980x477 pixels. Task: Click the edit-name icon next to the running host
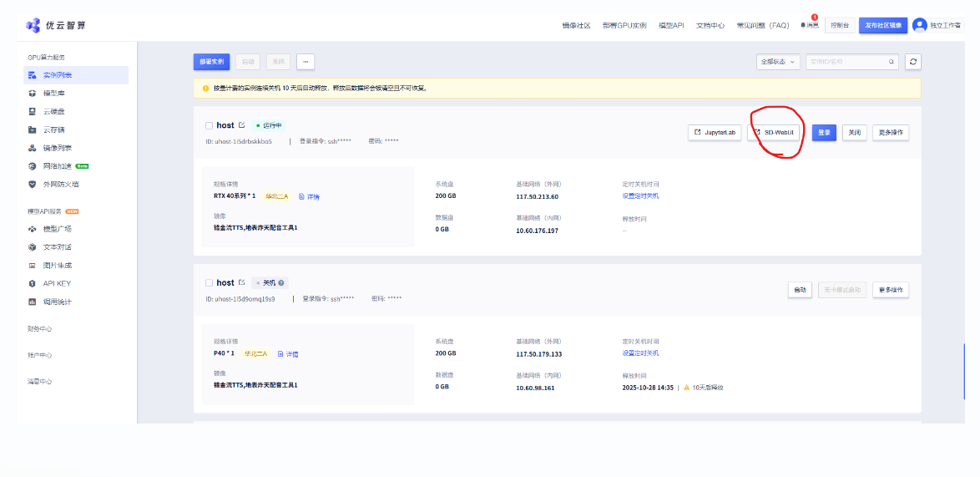click(x=242, y=125)
